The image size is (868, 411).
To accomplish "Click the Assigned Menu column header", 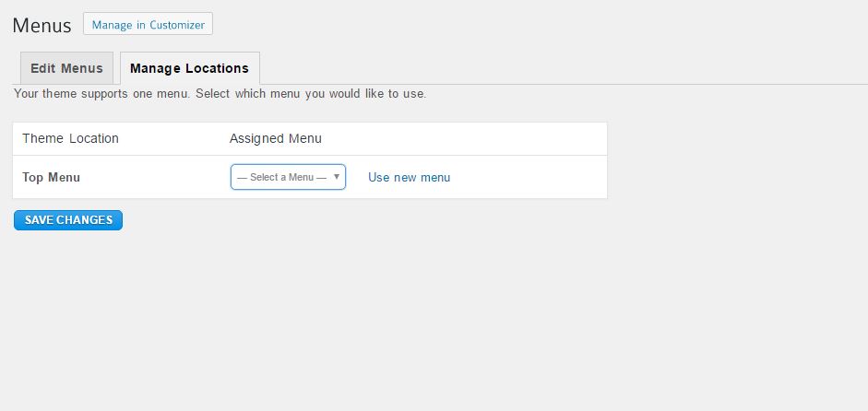I will pos(276,138).
